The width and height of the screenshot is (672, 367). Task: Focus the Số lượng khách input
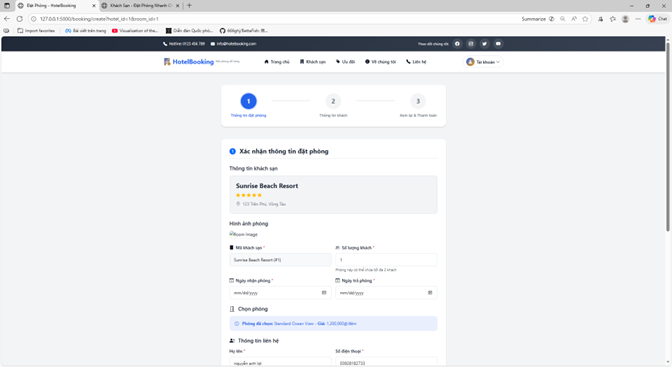click(386, 260)
